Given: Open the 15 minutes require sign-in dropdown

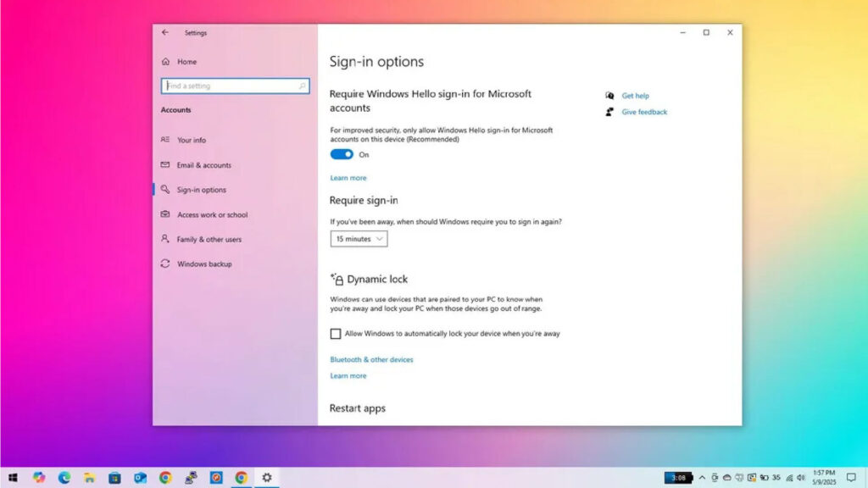Looking at the screenshot, I should (359, 239).
